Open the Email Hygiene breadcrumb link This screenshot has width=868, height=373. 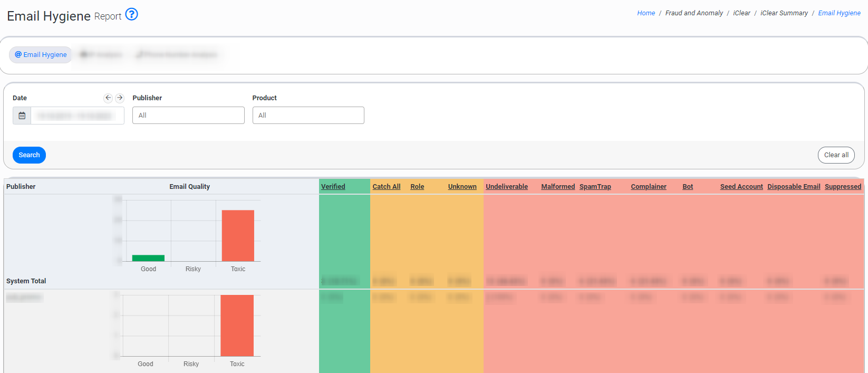[839, 13]
